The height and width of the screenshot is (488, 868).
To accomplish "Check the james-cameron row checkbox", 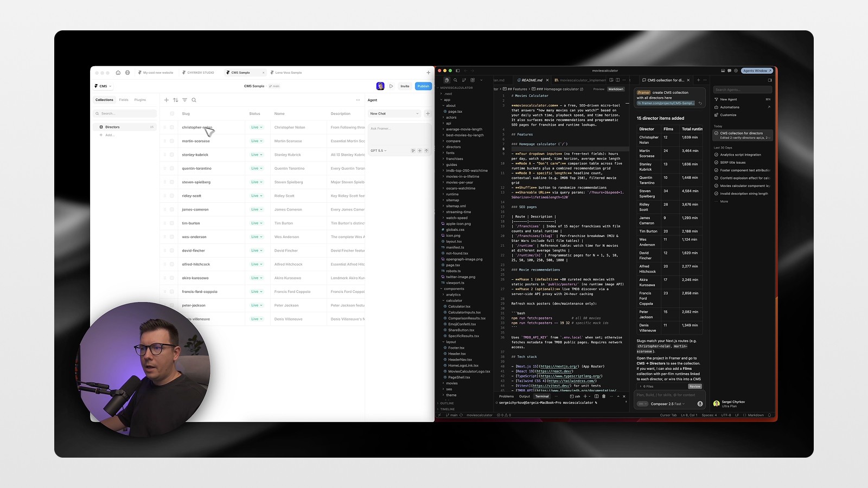I will point(172,209).
